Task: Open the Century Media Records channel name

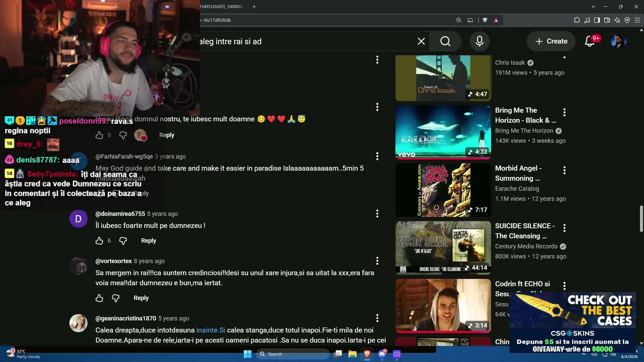Action: click(x=526, y=246)
